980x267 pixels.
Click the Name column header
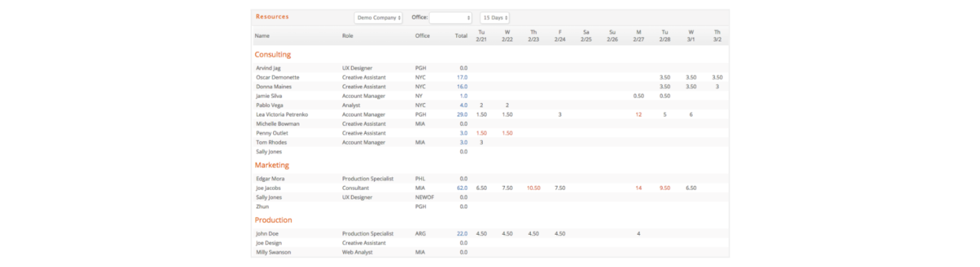[262, 36]
